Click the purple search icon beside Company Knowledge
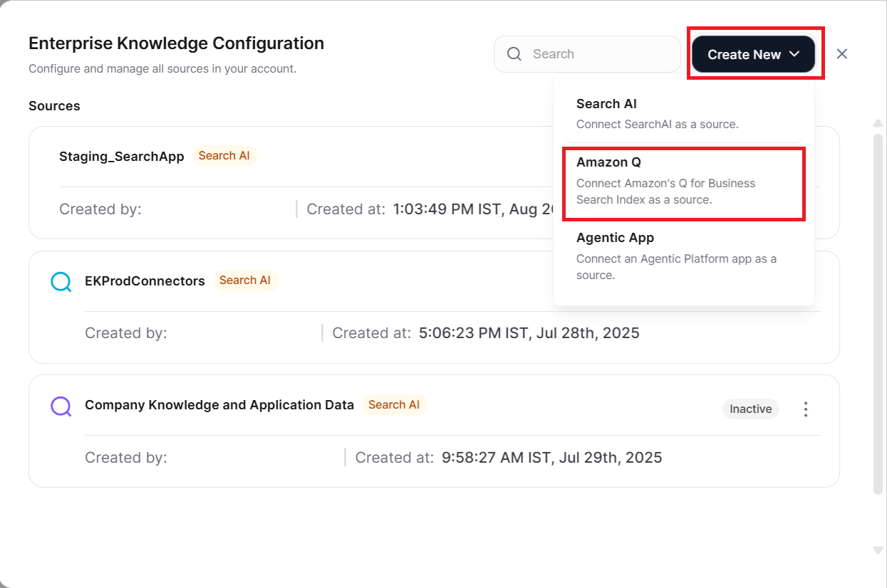 click(61, 406)
